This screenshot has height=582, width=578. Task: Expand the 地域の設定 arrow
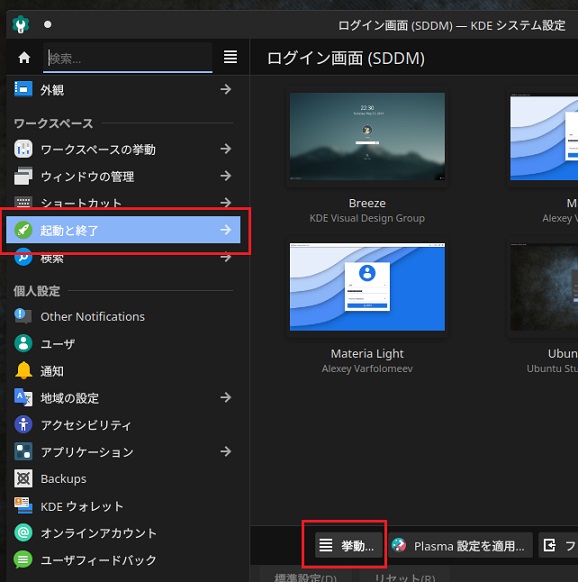click(x=226, y=398)
